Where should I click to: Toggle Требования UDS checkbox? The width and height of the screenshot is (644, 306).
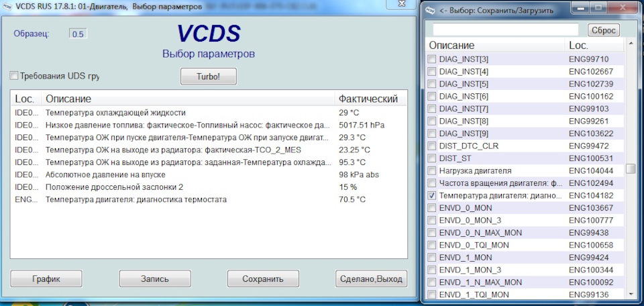(x=14, y=76)
